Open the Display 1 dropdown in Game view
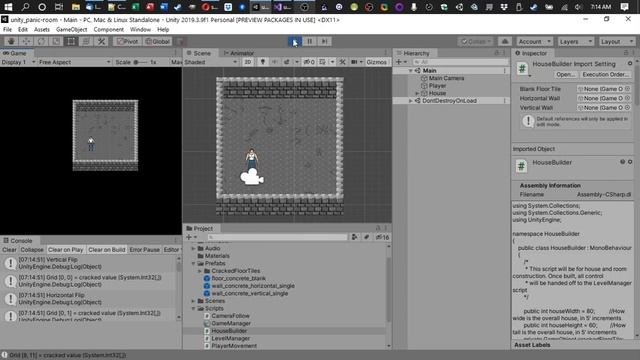 [18, 62]
